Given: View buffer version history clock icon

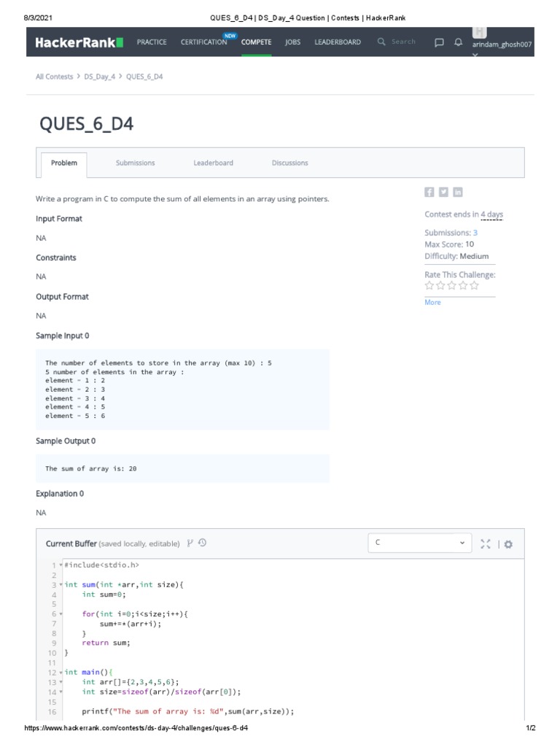Looking at the screenshot, I should tap(202, 543).
